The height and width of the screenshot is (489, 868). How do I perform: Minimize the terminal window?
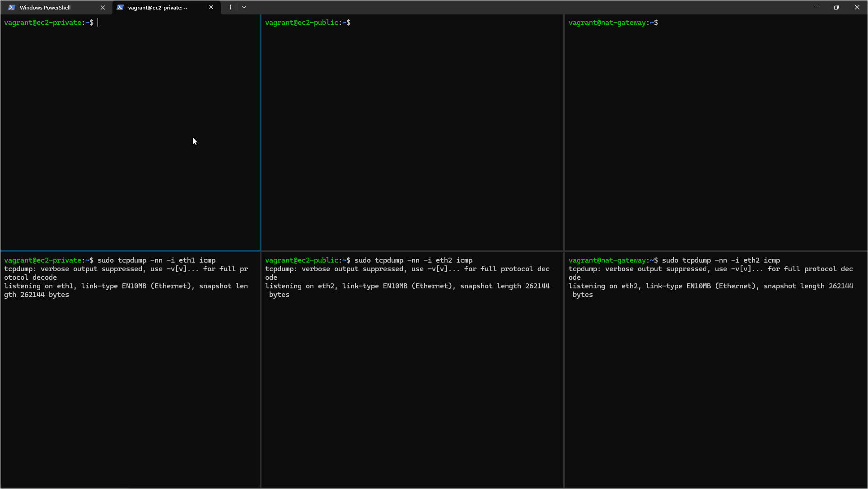click(816, 7)
